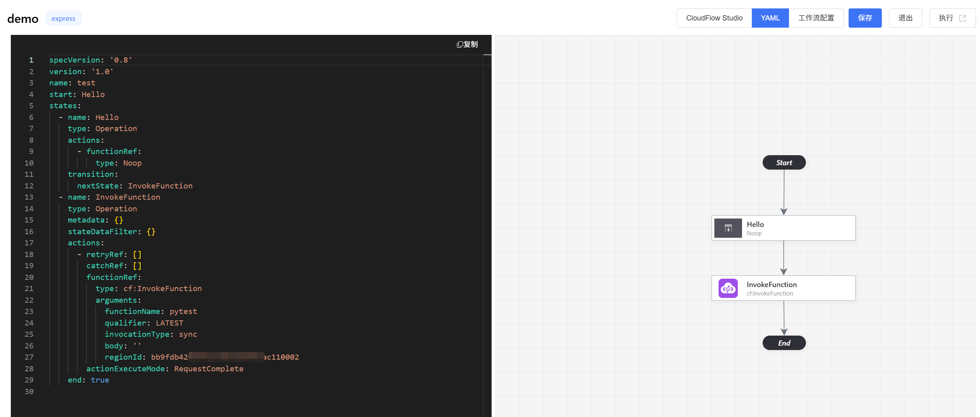This screenshot has width=980, height=417.
Task: Click the copy icon next to 复制
Action: tap(460, 45)
